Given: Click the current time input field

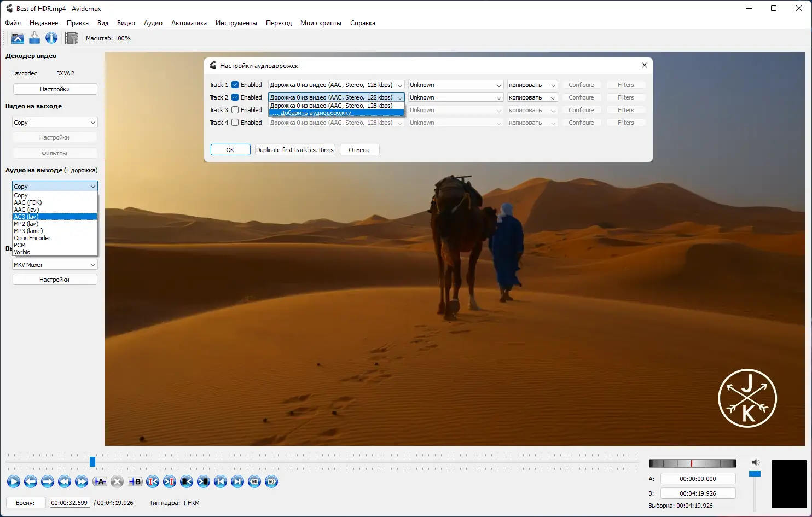Looking at the screenshot, I should 69,503.
